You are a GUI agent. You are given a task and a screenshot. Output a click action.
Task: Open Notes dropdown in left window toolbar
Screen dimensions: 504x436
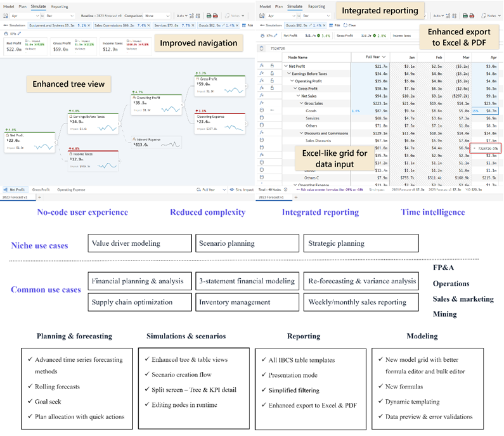(x=235, y=15)
